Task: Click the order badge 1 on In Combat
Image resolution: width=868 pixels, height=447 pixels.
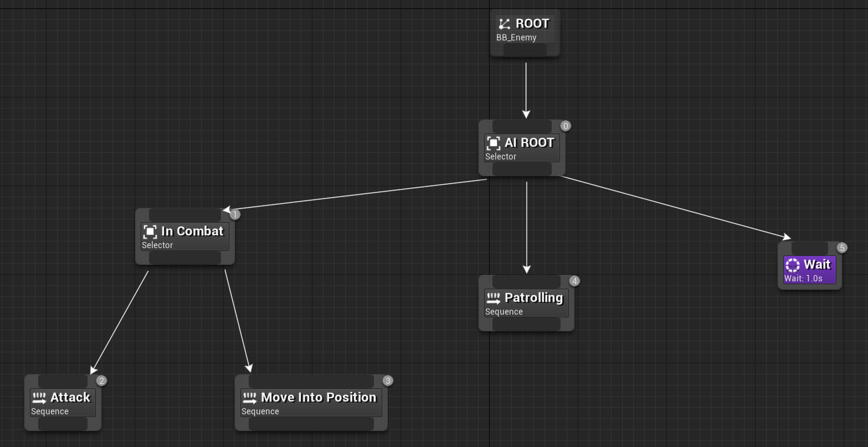Action: tap(234, 214)
